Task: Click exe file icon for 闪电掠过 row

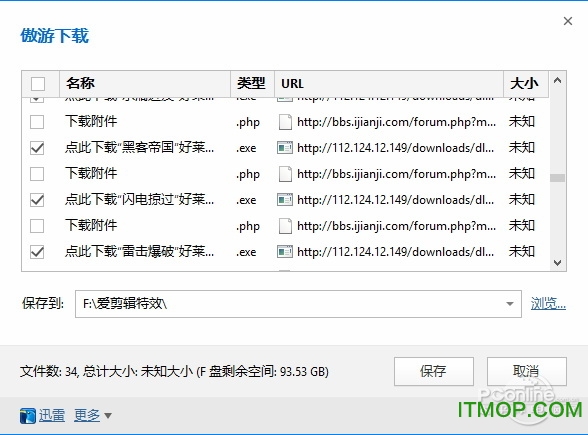Action: coord(285,200)
